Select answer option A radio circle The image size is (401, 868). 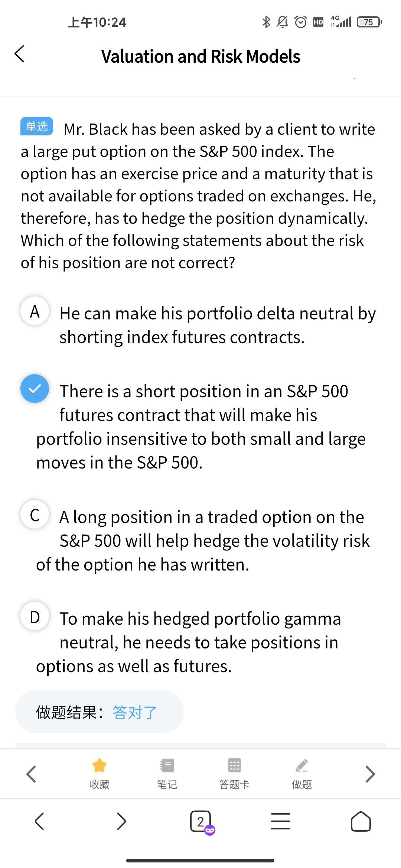[35, 311]
